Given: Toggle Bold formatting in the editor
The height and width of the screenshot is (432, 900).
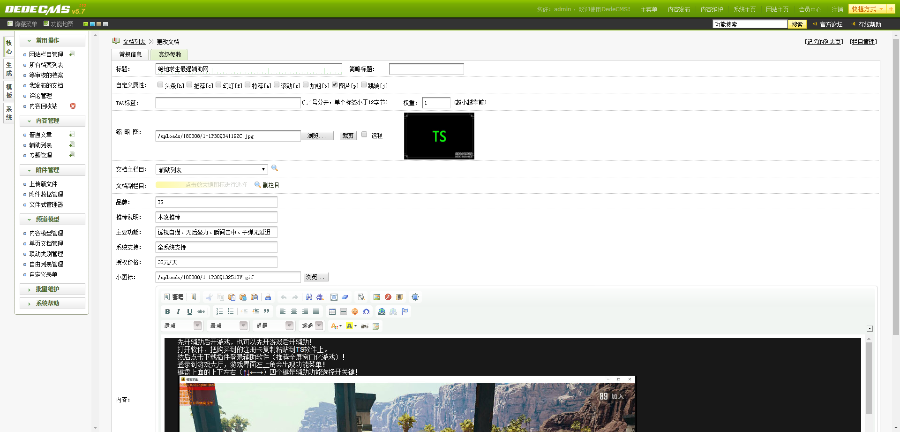Looking at the screenshot, I should [168, 312].
